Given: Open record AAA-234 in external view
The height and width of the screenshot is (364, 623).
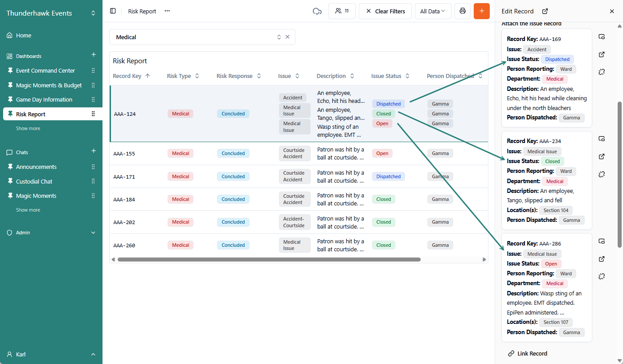Looking at the screenshot, I should (602, 157).
